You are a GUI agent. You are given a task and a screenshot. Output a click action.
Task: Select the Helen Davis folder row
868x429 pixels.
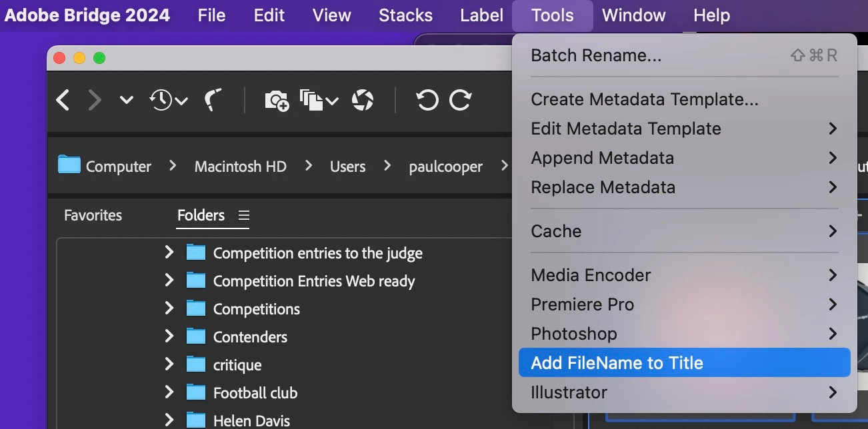click(251, 421)
